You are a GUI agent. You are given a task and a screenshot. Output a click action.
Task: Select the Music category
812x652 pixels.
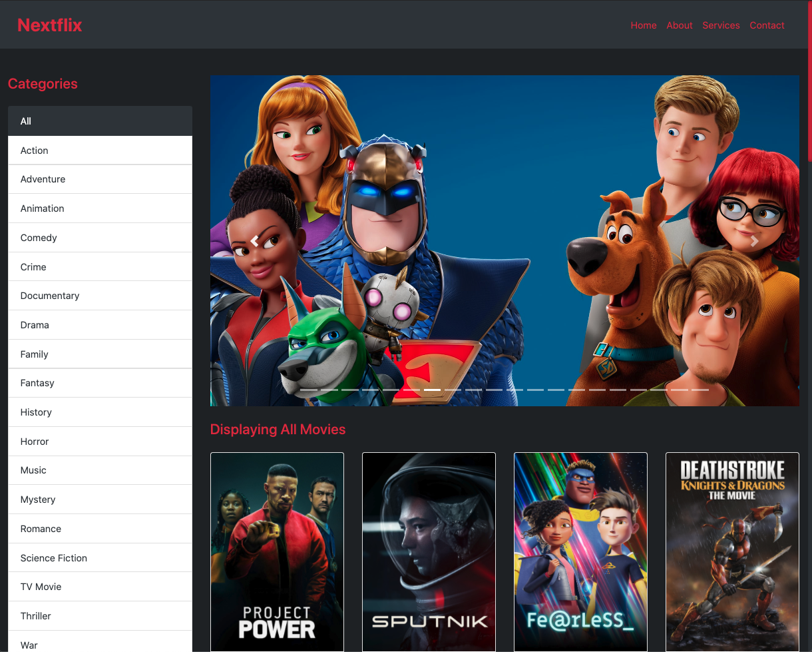(100, 470)
